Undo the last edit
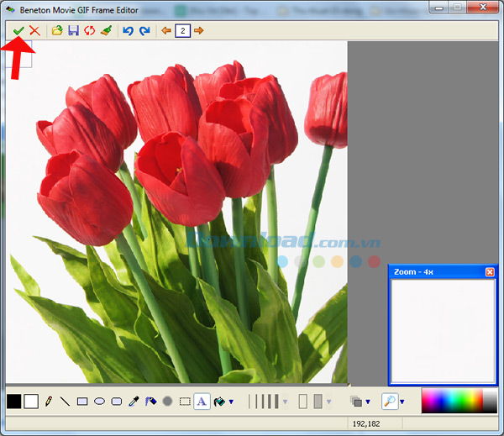 pyautogui.click(x=128, y=31)
